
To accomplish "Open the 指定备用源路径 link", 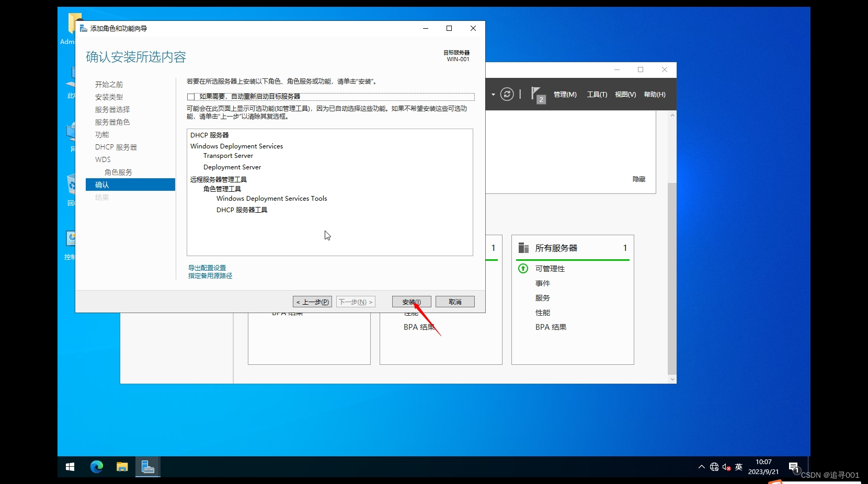I will (210, 275).
